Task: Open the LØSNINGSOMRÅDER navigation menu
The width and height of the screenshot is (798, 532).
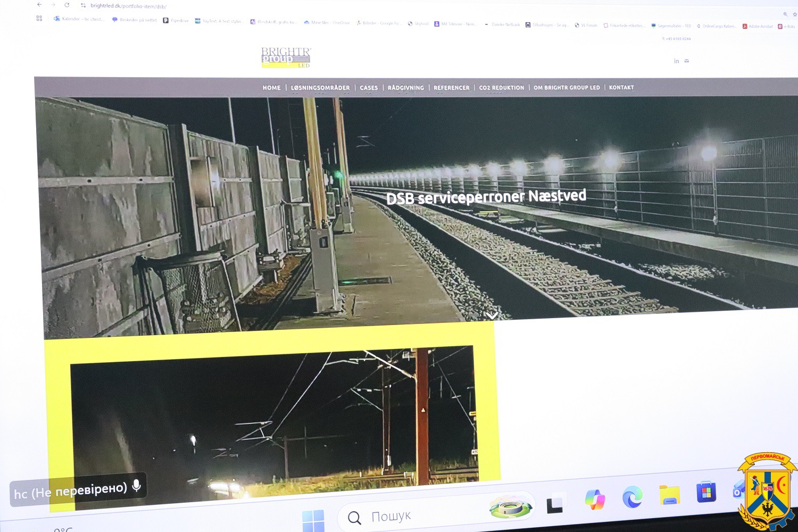Action: [320, 88]
